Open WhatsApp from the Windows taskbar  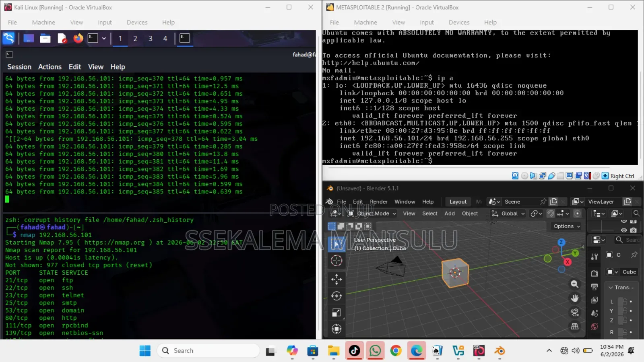pyautogui.click(x=375, y=351)
